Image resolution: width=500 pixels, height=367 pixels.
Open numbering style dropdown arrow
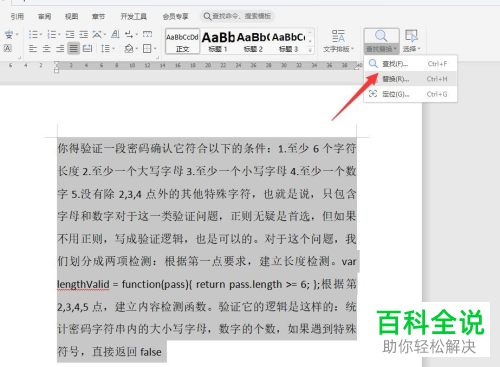59,34
